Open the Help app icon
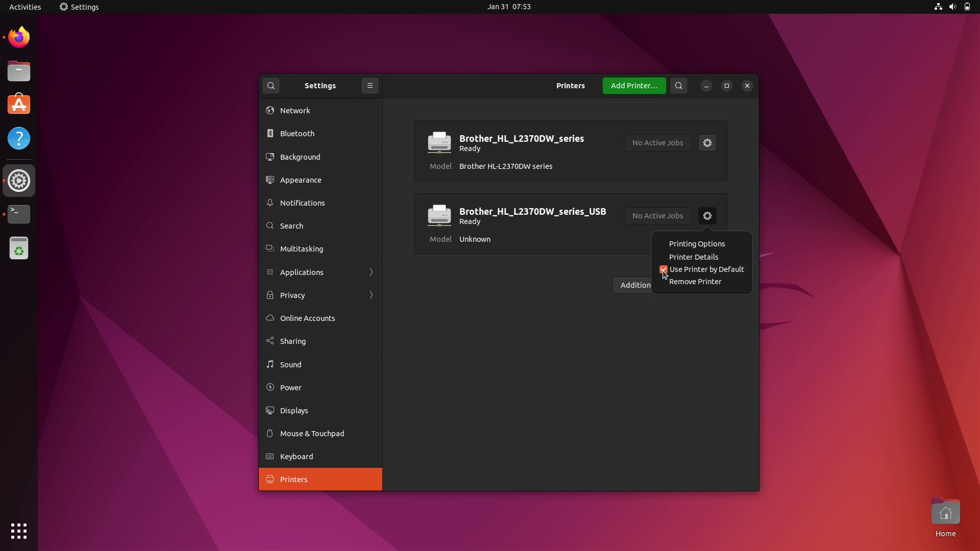980x551 pixels. 19,138
